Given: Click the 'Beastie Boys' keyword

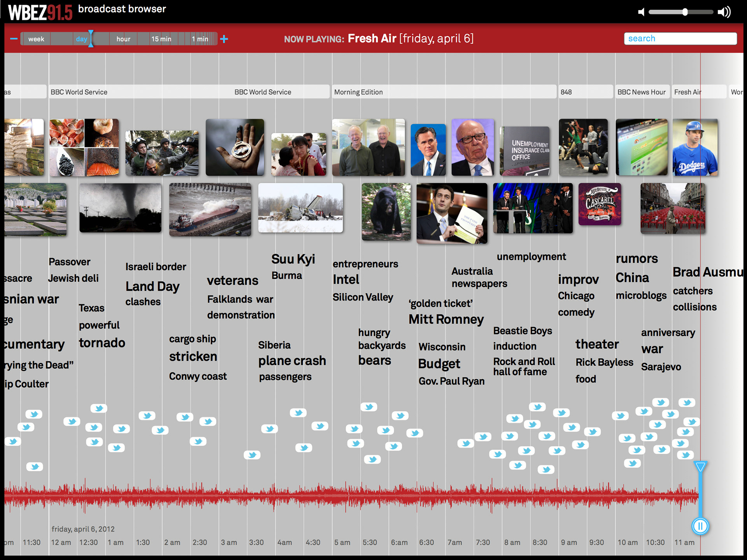Looking at the screenshot, I should point(523,331).
